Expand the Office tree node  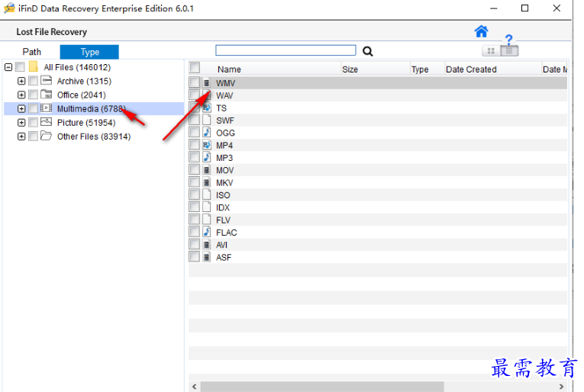21,95
